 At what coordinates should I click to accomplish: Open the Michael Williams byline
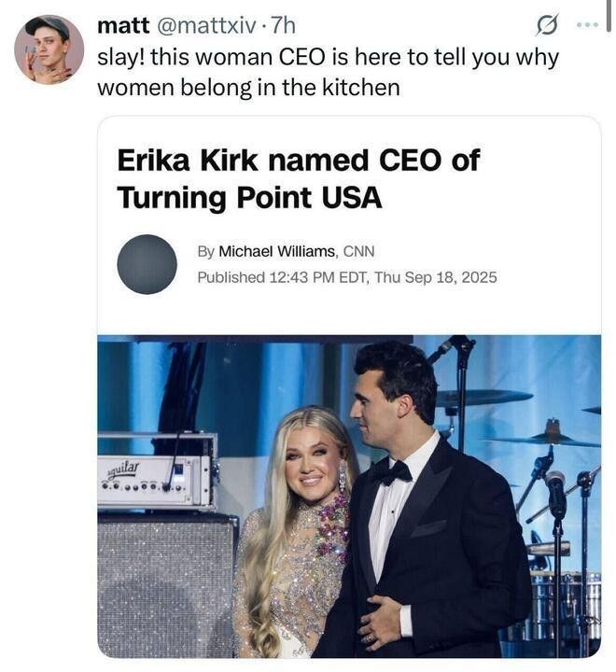point(277,252)
